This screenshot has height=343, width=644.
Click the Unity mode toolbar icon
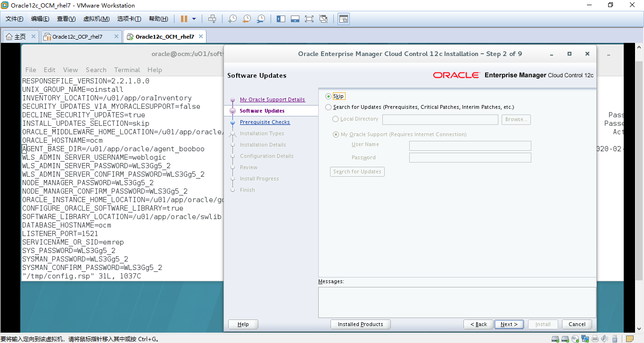tap(323, 19)
